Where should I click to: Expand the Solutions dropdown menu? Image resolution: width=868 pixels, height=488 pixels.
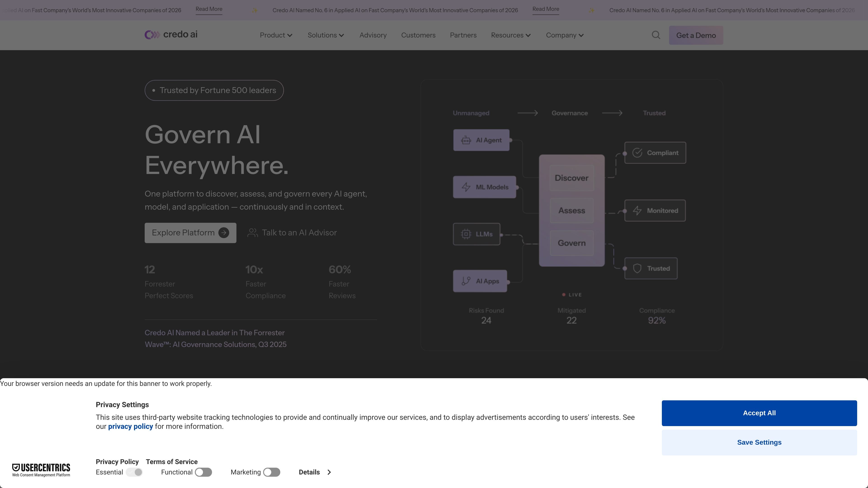coord(325,35)
